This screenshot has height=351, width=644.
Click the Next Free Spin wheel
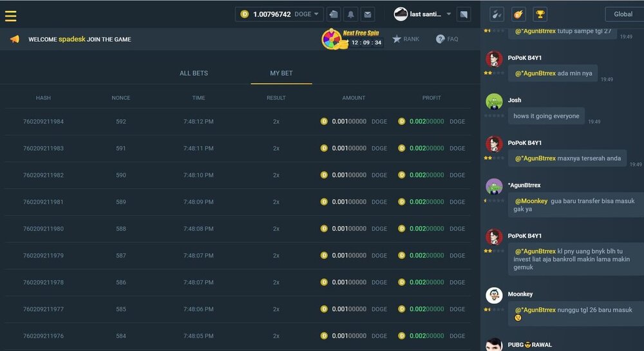click(x=331, y=39)
